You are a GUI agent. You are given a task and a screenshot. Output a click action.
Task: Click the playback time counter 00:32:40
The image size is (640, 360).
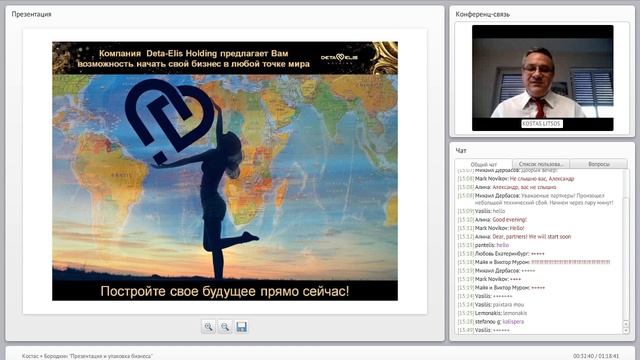(x=584, y=356)
